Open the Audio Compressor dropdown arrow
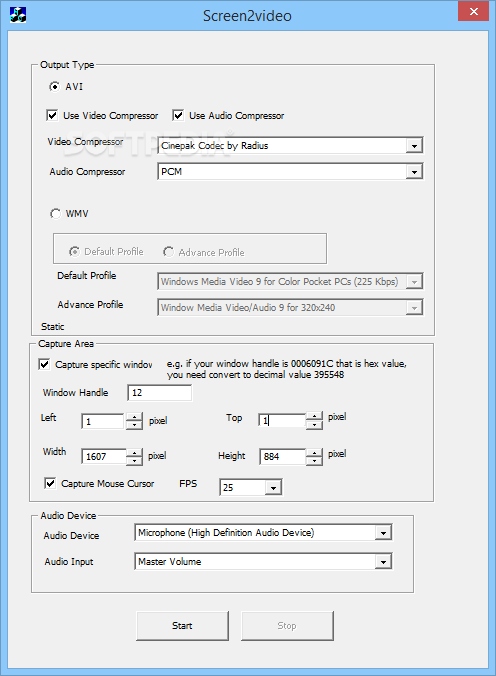The image size is (496, 676). point(414,172)
